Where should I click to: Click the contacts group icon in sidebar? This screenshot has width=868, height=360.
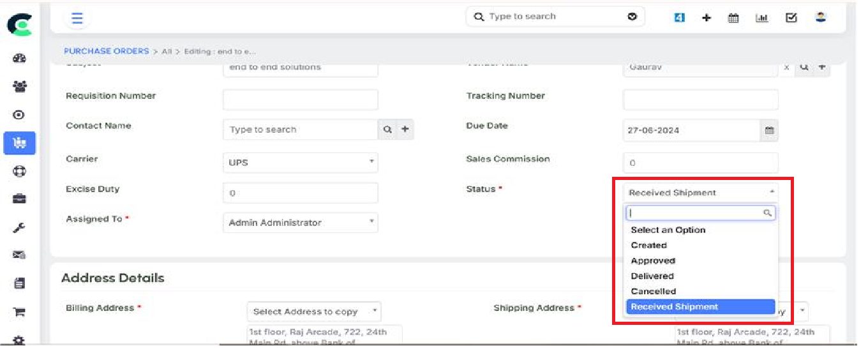[19, 86]
